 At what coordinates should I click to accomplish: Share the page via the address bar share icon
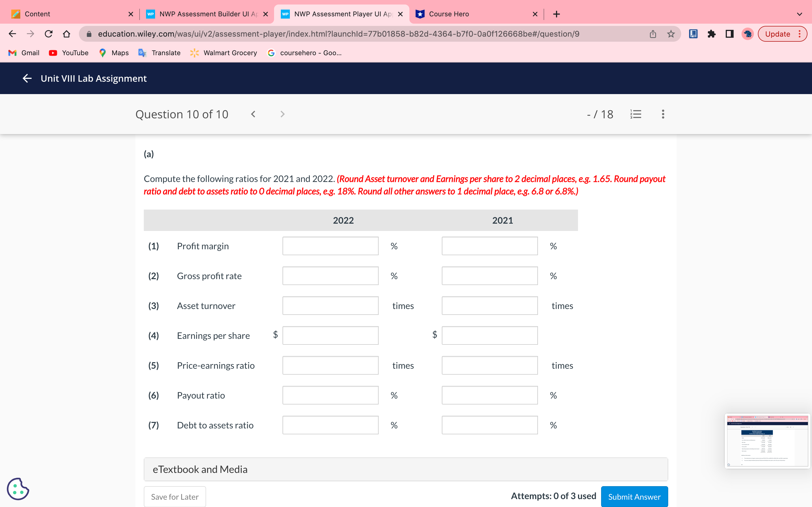[x=652, y=34]
